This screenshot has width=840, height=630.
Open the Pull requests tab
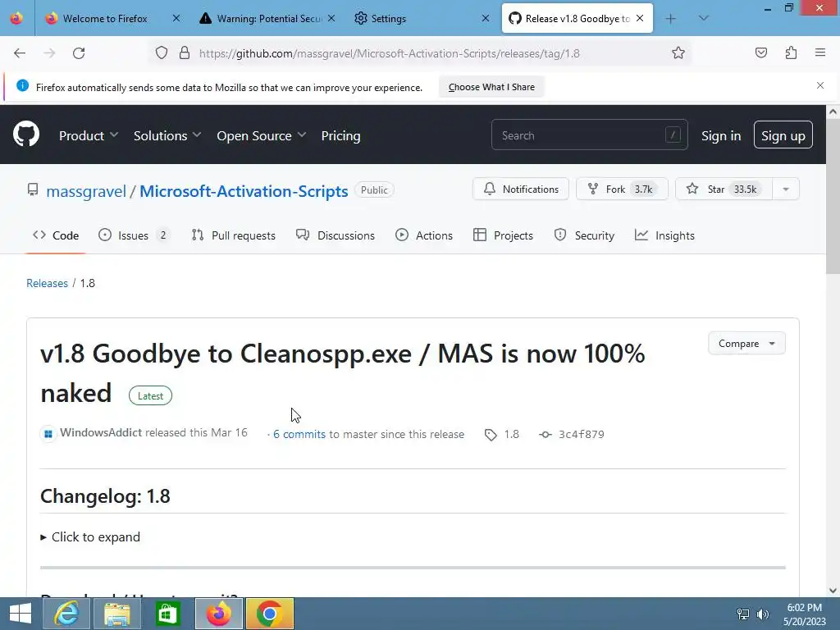[234, 235]
